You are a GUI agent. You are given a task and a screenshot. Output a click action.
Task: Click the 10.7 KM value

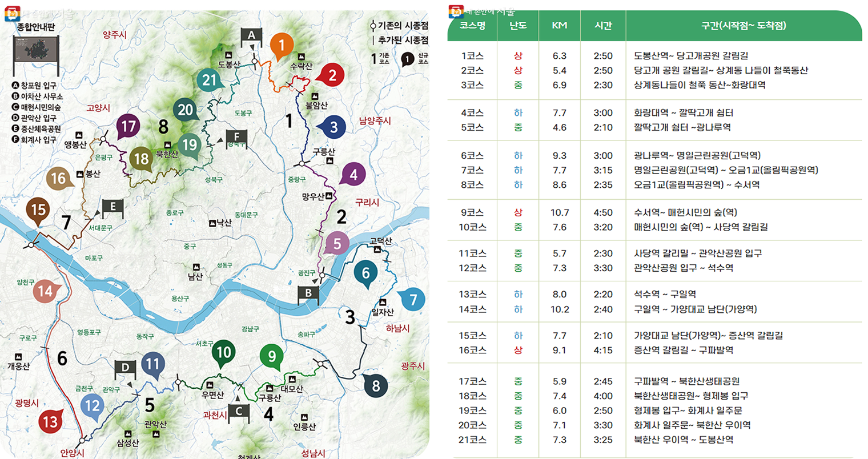560,212
